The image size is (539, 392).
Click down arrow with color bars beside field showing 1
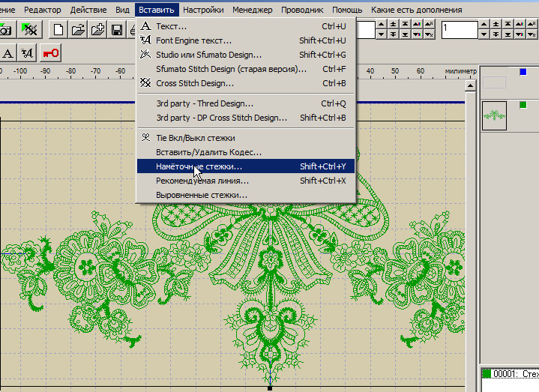pos(520,34)
